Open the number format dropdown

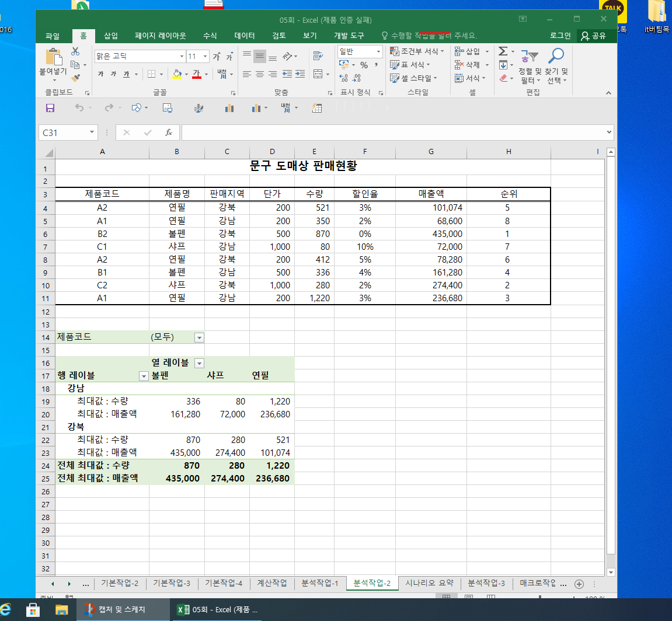point(378,51)
